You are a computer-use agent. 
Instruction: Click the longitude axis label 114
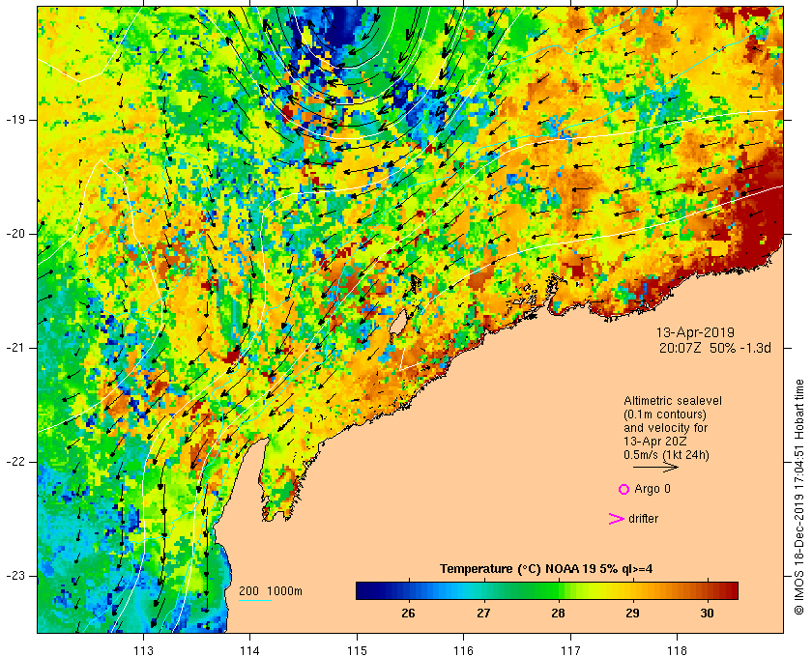[x=249, y=649]
